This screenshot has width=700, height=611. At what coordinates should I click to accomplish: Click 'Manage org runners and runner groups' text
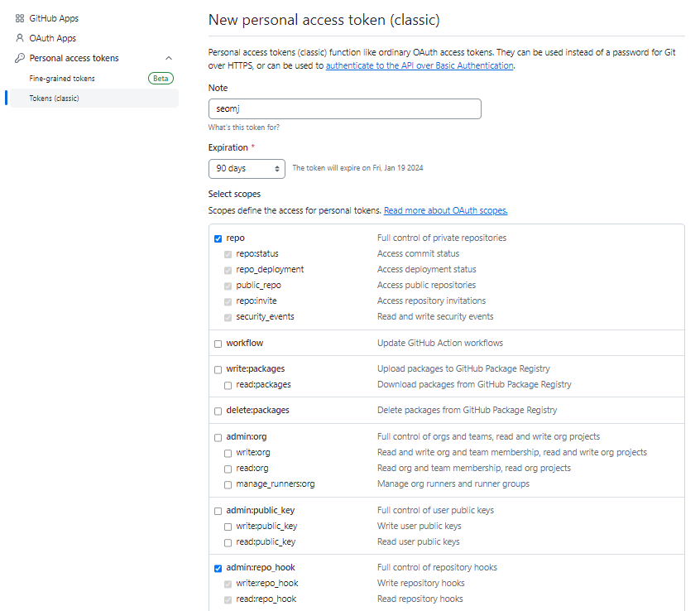[x=453, y=484]
